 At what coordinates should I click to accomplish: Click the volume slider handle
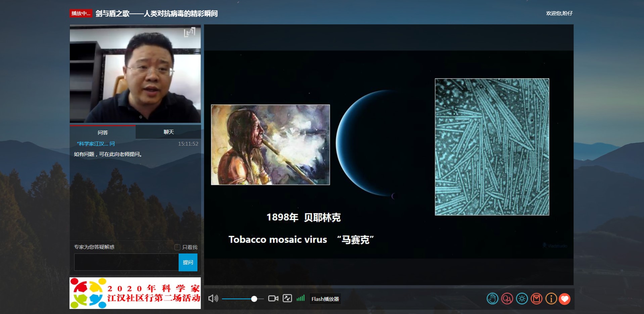(254, 299)
